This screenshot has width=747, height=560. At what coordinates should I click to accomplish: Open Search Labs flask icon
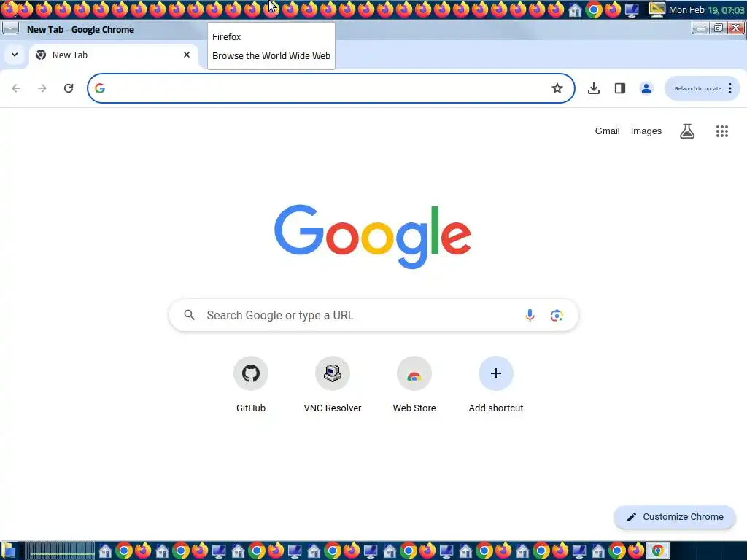click(687, 131)
